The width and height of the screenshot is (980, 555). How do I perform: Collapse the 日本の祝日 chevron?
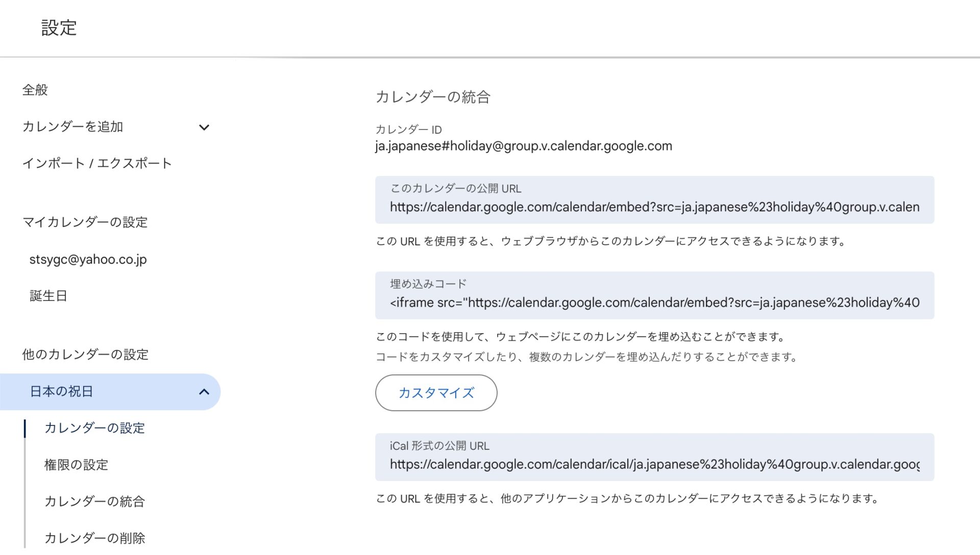[x=204, y=392]
